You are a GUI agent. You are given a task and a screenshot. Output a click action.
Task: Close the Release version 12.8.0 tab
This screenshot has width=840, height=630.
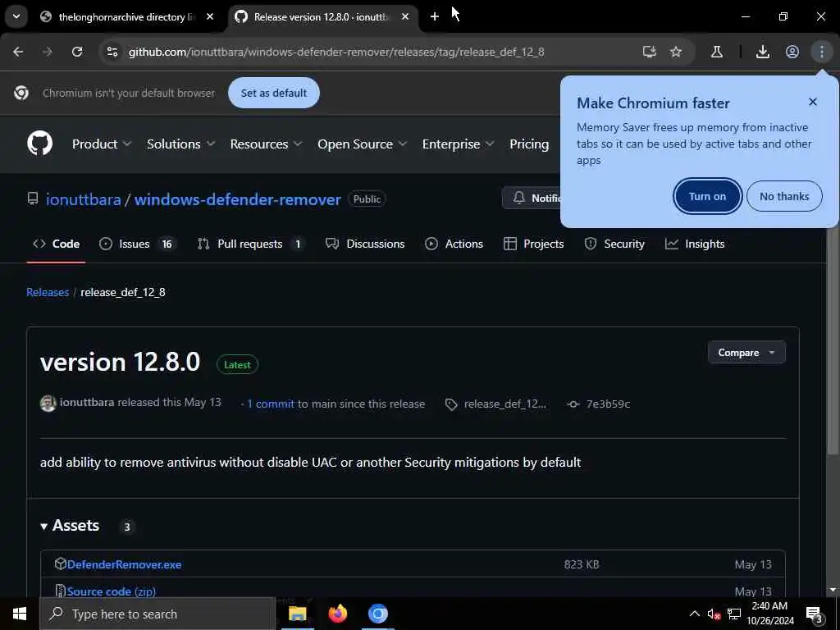tap(405, 16)
